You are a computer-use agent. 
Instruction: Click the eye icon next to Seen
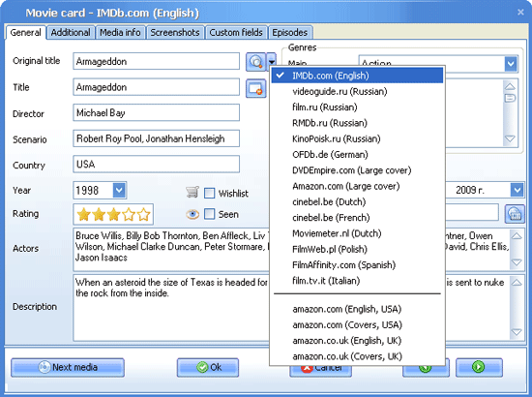[192, 214]
